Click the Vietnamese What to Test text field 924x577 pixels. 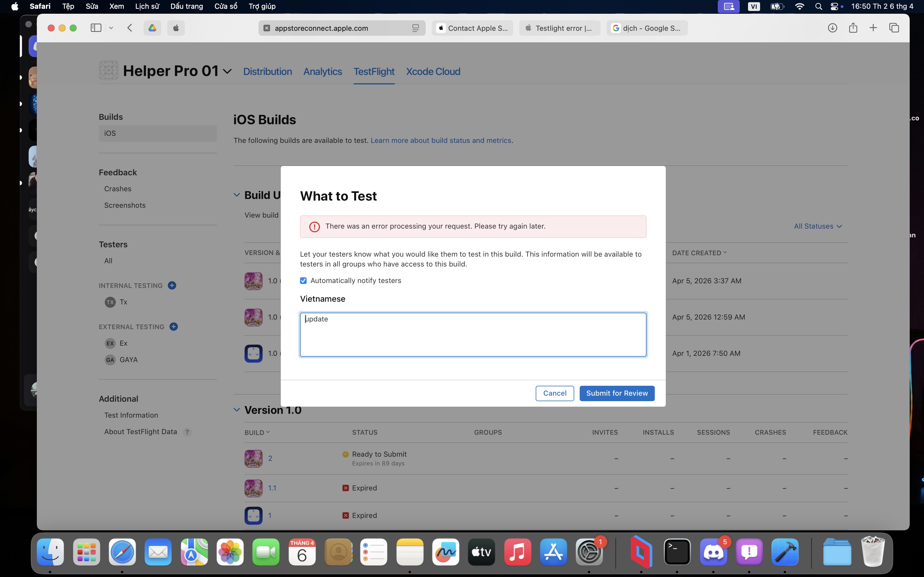[473, 335]
